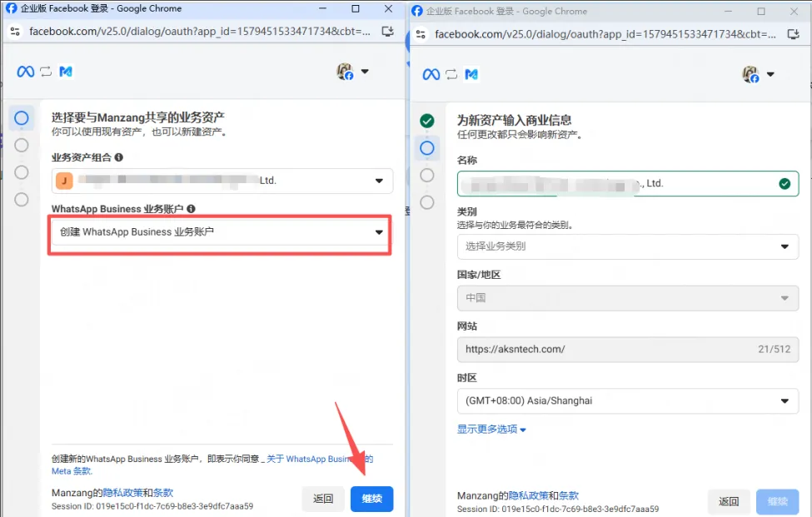
Task: Open the 选择业务类别 dropdown
Action: coord(628,246)
